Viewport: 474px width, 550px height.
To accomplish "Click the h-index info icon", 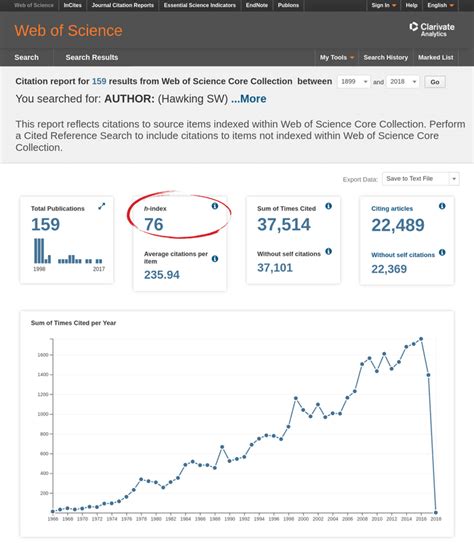I will (x=215, y=206).
